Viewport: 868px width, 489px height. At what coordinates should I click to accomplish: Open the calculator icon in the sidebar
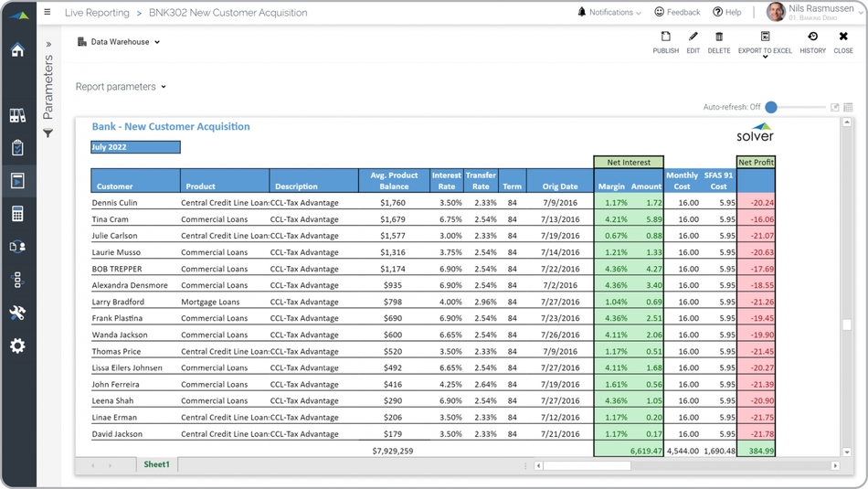click(x=17, y=214)
